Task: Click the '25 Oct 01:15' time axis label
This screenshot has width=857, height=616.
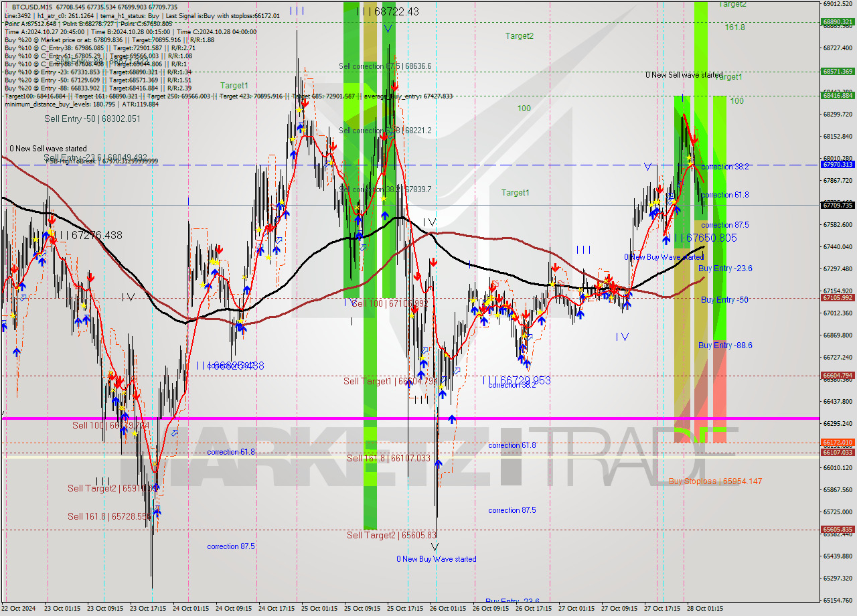Action: [x=320, y=609]
